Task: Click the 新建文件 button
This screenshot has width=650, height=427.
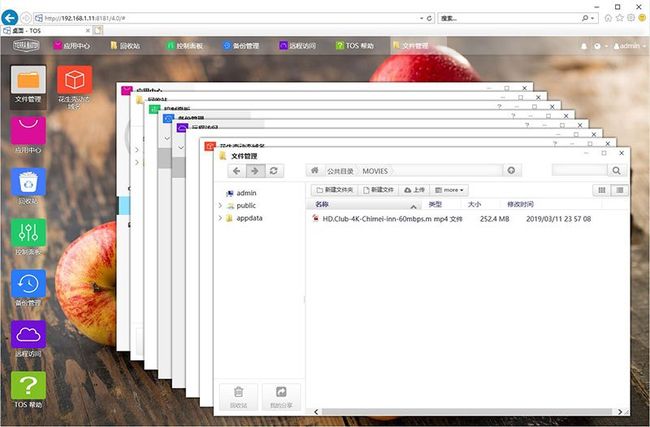Action: coord(378,190)
